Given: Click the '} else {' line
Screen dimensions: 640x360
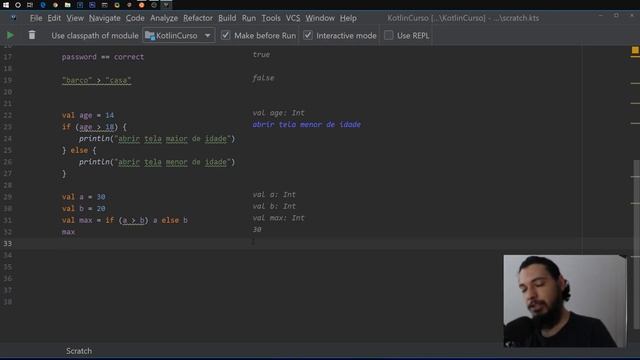Looking at the screenshot, I should (x=79, y=150).
